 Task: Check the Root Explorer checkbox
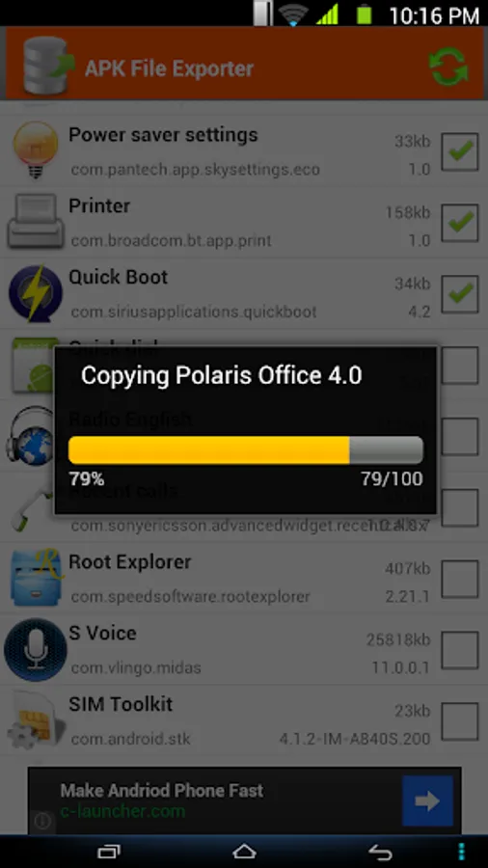coord(460,579)
